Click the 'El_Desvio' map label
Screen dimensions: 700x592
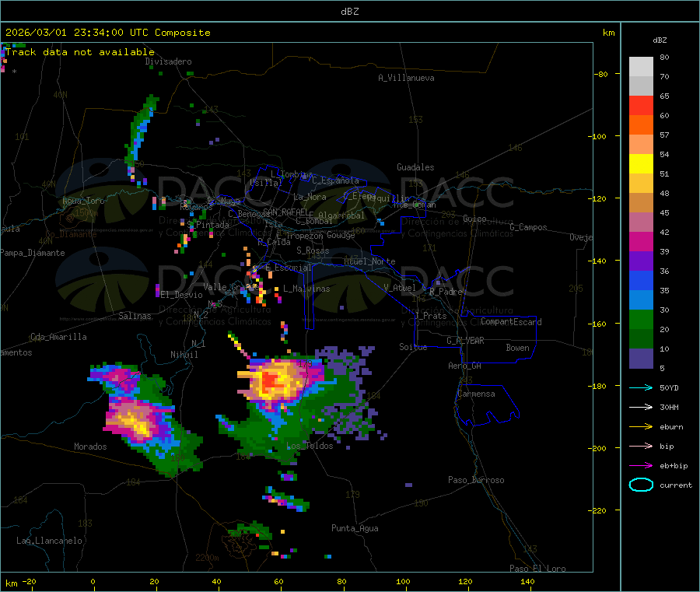coord(181,295)
